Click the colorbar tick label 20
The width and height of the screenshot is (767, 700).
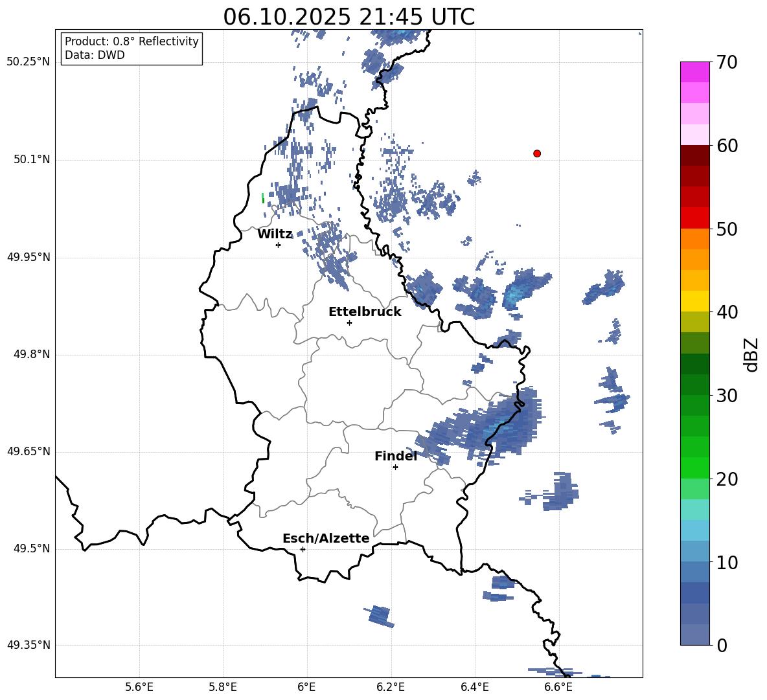click(x=727, y=479)
